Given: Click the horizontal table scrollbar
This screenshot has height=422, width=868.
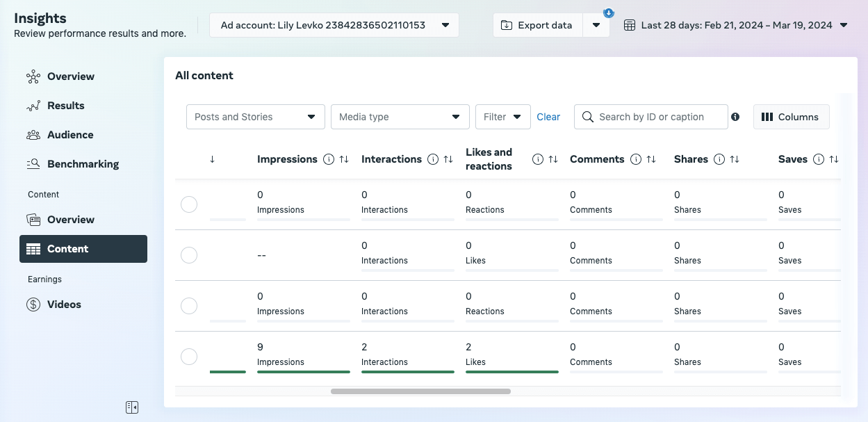Looking at the screenshot, I should (x=420, y=391).
